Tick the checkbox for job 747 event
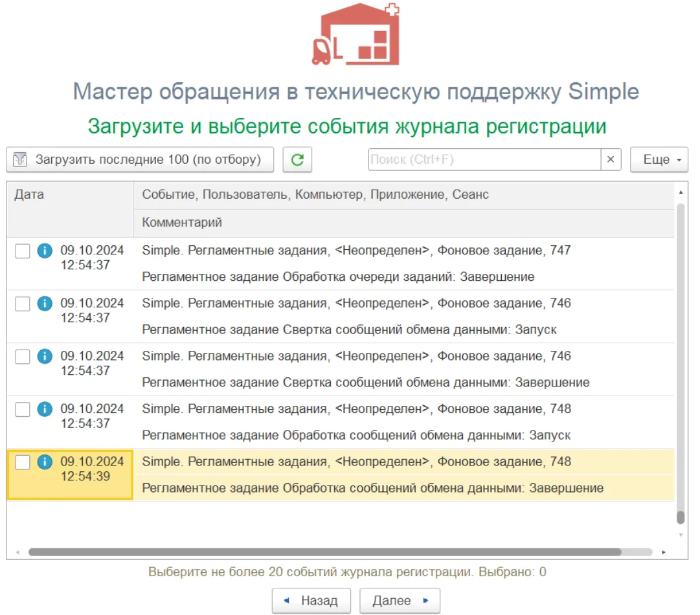 click(x=23, y=251)
